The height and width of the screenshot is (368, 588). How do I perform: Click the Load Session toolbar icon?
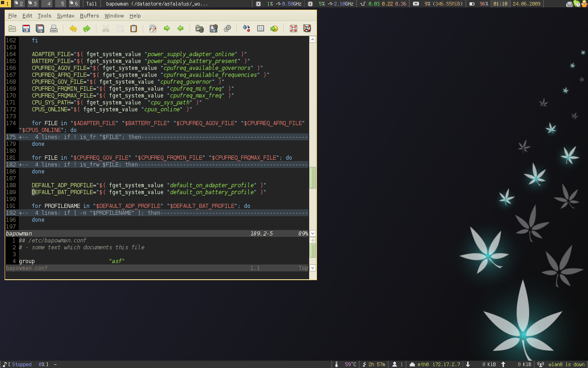(200, 29)
